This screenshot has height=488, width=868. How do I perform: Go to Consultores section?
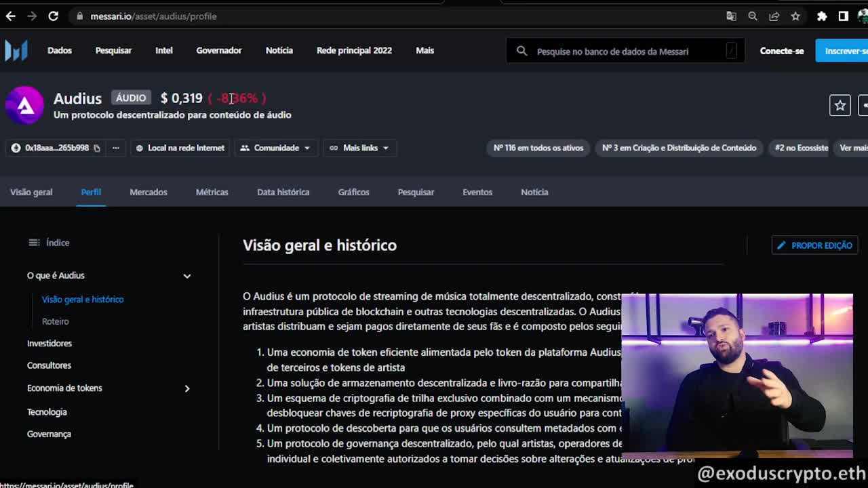click(49, 365)
